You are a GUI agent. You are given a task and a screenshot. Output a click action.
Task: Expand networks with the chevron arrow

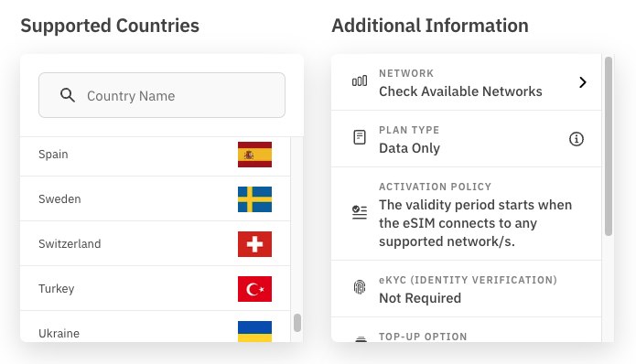pyautogui.click(x=583, y=82)
